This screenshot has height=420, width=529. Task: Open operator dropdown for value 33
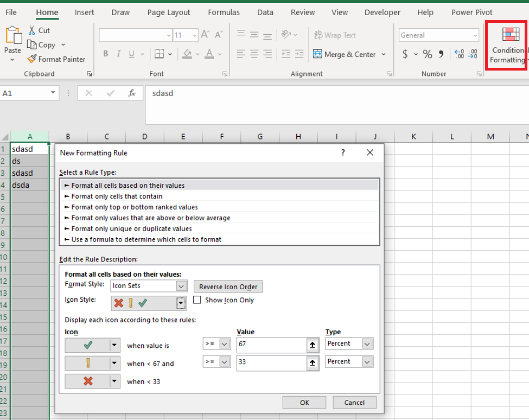224,361
